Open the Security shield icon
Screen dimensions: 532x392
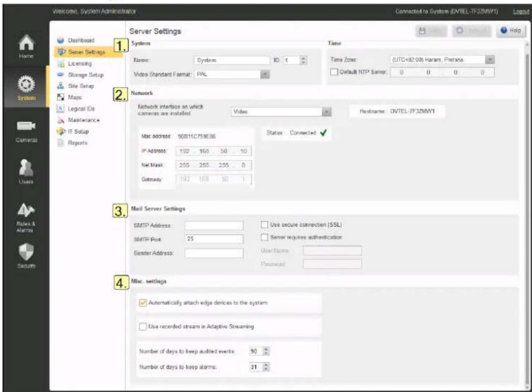click(x=26, y=252)
